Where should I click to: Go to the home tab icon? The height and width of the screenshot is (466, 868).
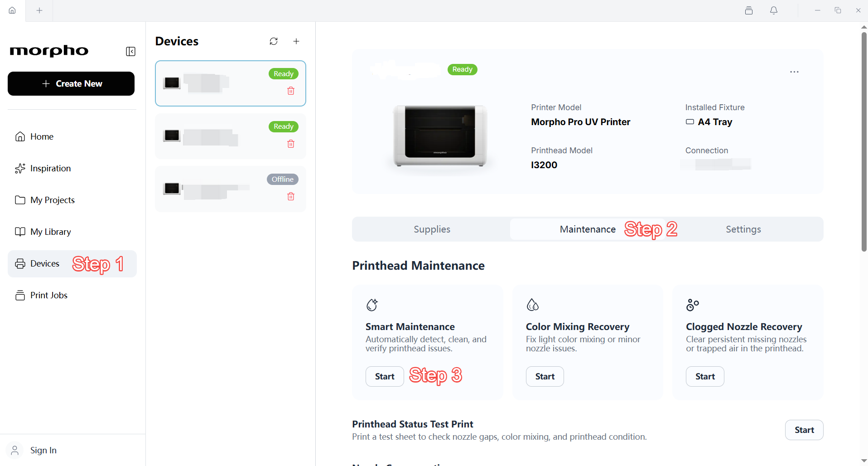pos(12,10)
